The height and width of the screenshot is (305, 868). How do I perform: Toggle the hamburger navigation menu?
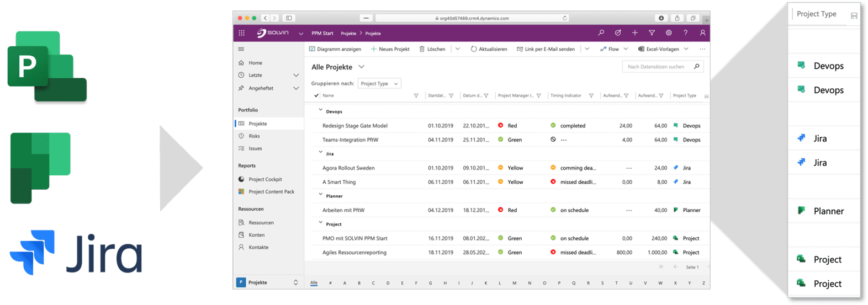pos(241,49)
